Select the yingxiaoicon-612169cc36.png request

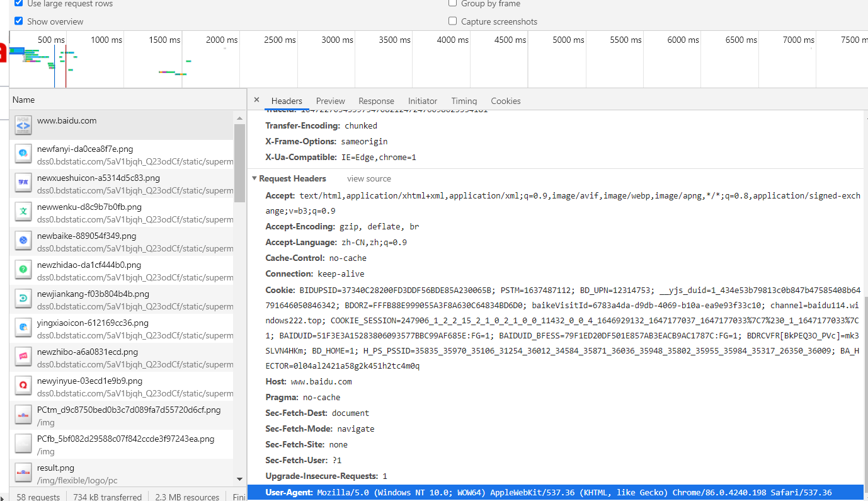coord(122,328)
